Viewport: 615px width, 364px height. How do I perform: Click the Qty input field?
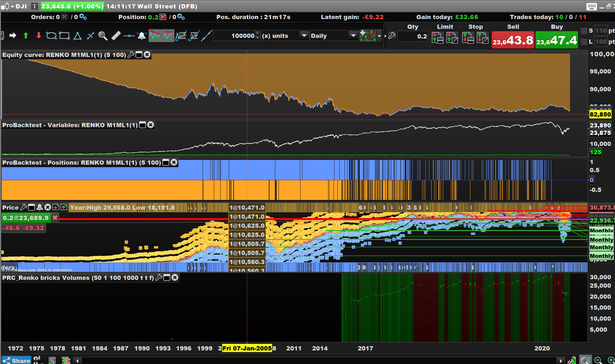(x=413, y=36)
